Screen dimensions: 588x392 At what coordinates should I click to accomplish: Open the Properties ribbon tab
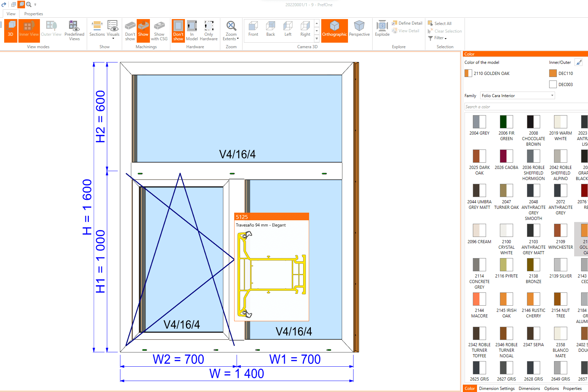(x=34, y=14)
